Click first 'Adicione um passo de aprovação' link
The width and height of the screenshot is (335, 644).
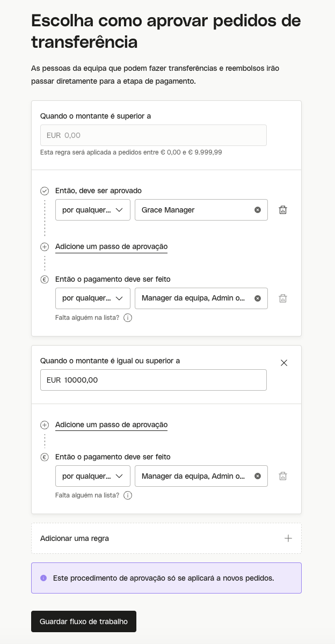coord(111,247)
